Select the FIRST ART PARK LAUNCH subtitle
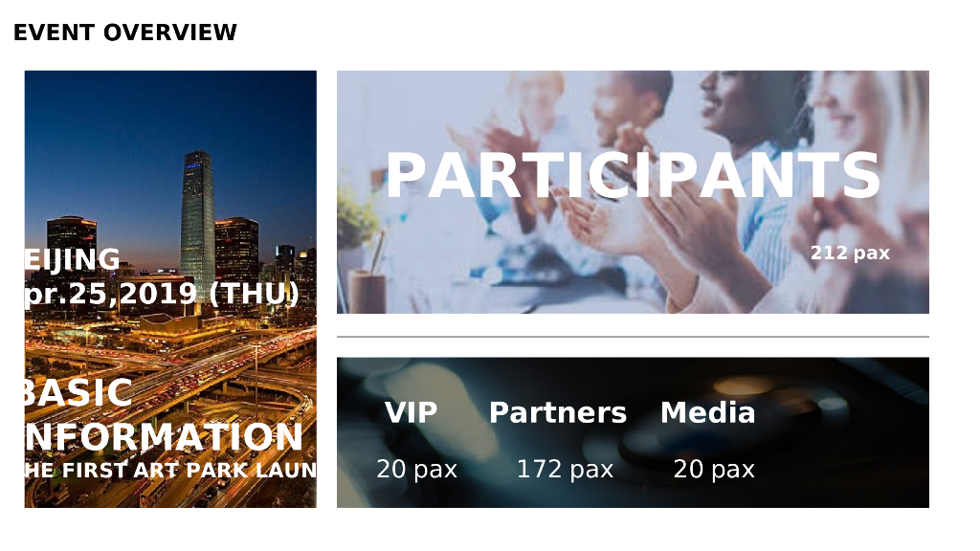Image resolution: width=980 pixels, height=551 pixels. click(x=170, y=471)
